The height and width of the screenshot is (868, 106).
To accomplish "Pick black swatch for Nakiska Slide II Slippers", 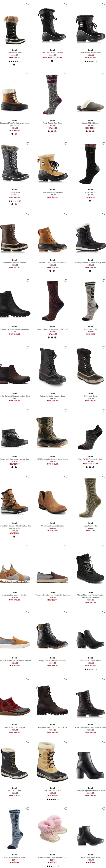I will [86, 131].
